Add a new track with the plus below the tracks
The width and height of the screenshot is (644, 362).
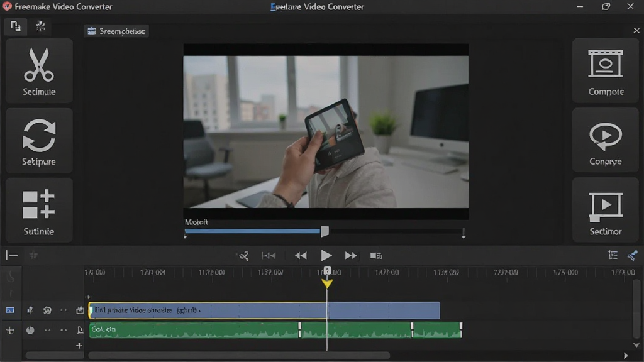(x=79, y=346)
